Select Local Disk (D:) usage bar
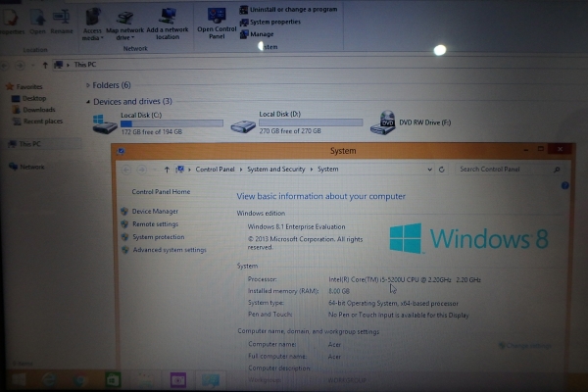Screen dimensions: 588x392 pos(311,122)
